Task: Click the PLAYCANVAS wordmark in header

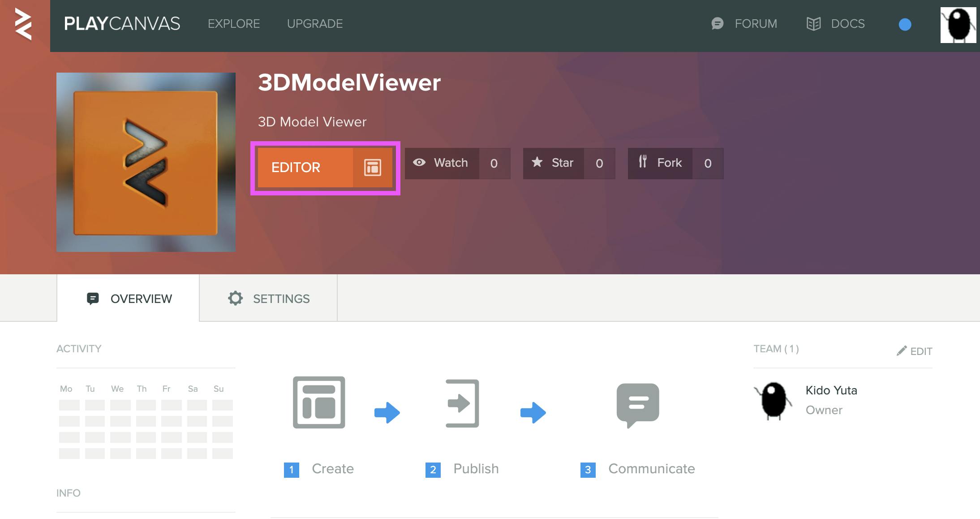Action: 122,24
